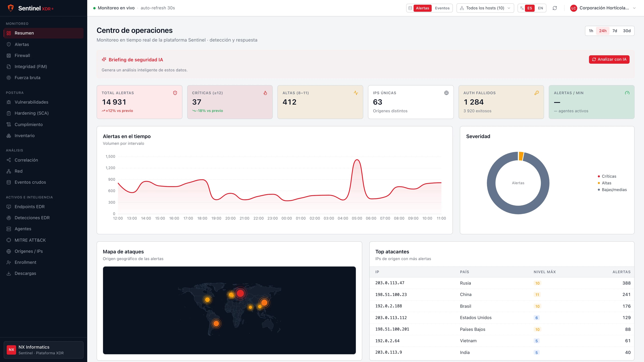Click the Sentinel XDR shield logo
644x362 pixels.
pyautogui.click(x=11, y=8)
